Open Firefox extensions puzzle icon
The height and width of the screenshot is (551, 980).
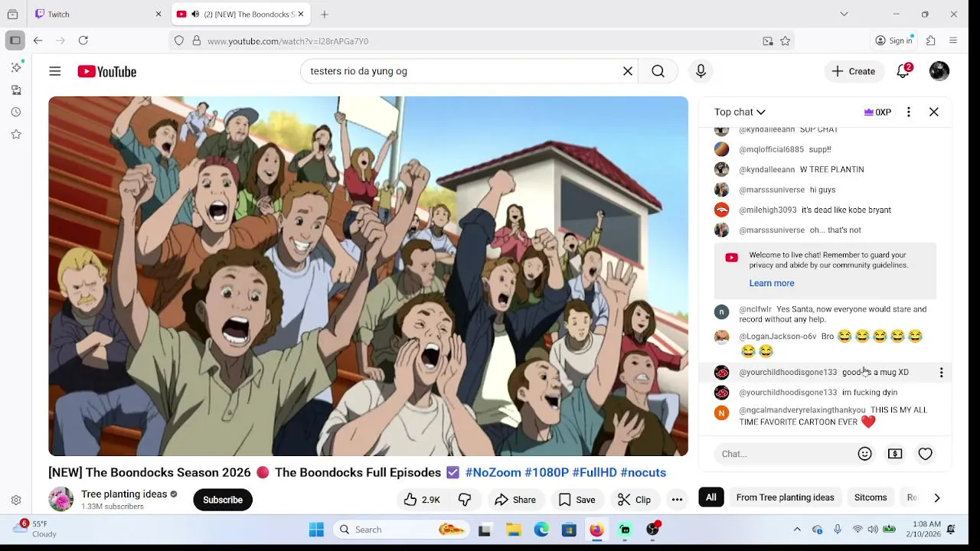coord(931,41)
